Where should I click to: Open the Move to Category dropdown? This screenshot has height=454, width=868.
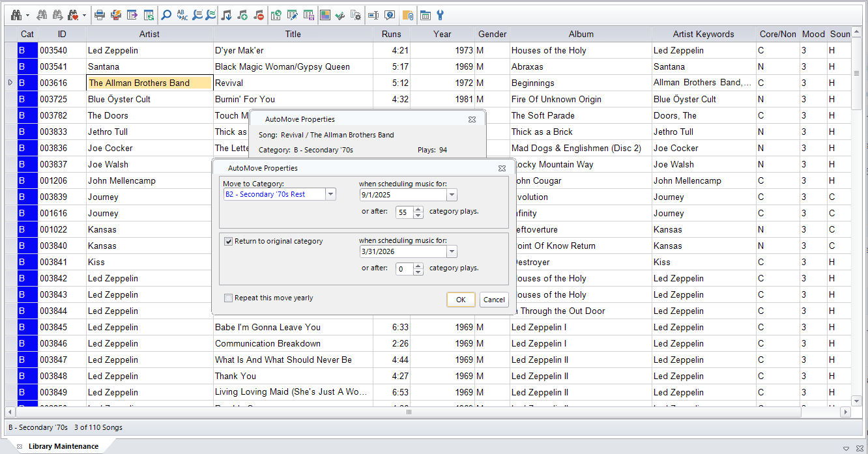tap(331, 194)
